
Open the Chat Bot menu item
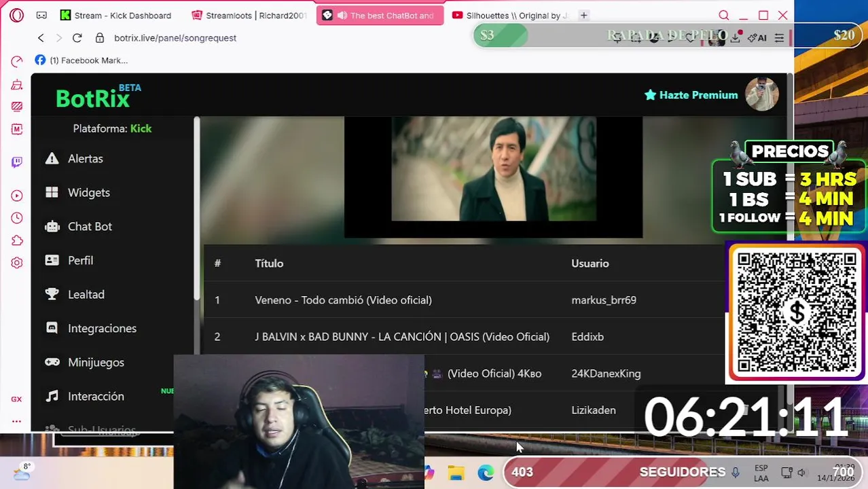pyautogui.click(x=90, y=226)
